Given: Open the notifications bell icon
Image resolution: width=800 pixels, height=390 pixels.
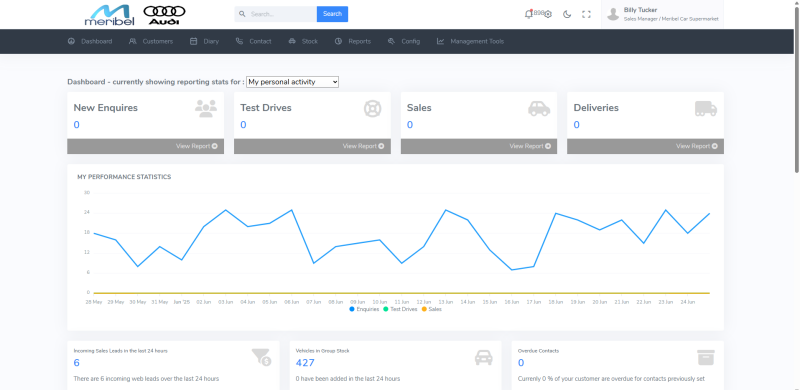Looking at the screenshot, I should (528, 14).
